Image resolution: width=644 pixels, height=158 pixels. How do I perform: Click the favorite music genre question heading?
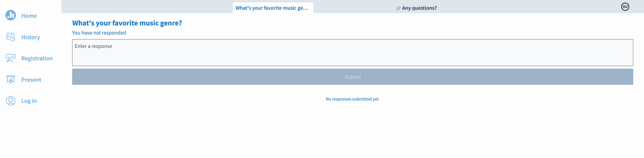tap(127, 23)
